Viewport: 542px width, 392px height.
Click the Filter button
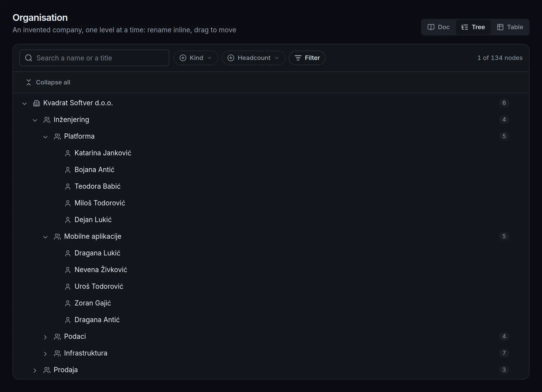point(307,58)
